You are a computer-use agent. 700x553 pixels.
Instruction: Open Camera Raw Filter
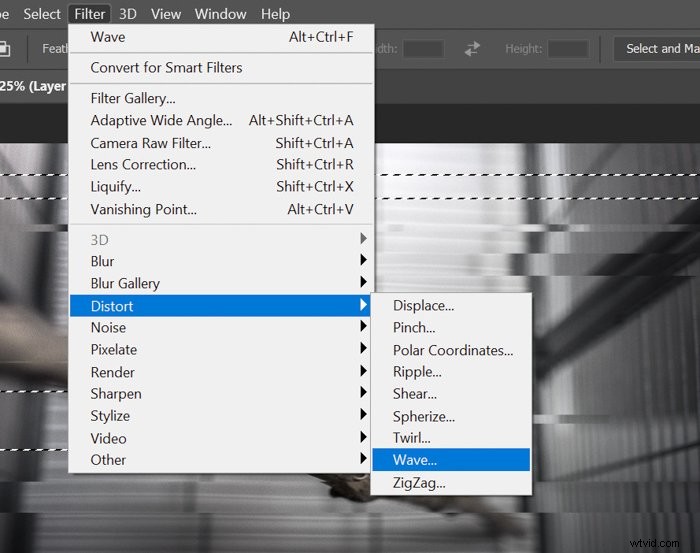click(221, 143)
